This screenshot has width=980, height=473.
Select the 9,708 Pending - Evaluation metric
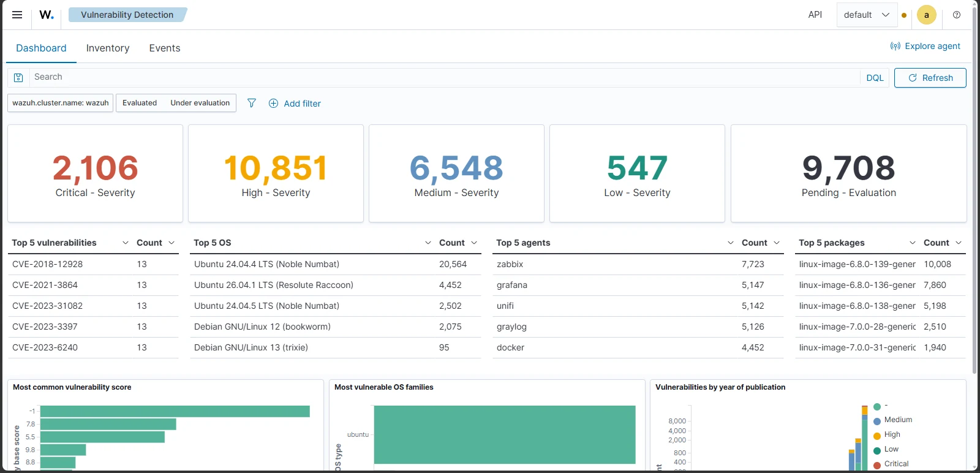click(849, 173)
